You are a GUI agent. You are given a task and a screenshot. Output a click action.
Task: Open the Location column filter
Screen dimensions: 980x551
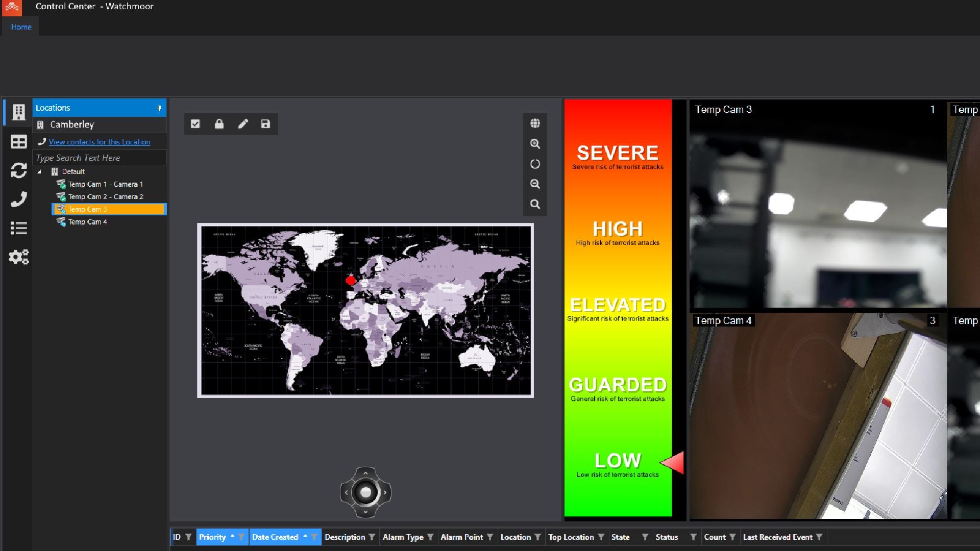(537, 537)
